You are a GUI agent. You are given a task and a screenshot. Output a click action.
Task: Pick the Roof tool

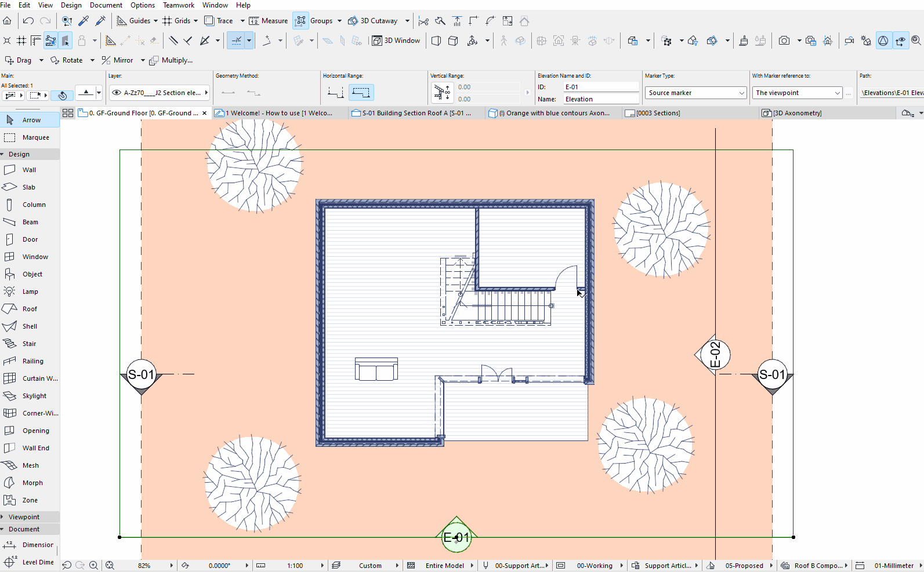click(x=30, y=309)
